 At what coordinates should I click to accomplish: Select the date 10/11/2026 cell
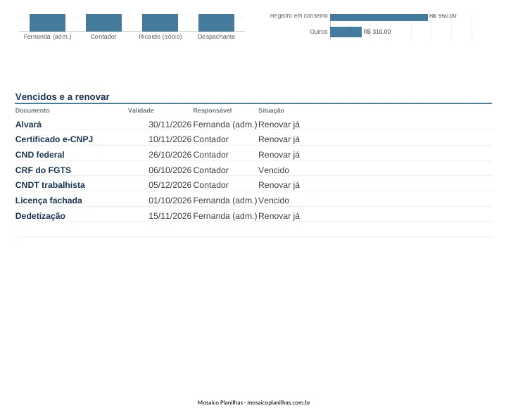coord(170,139)
